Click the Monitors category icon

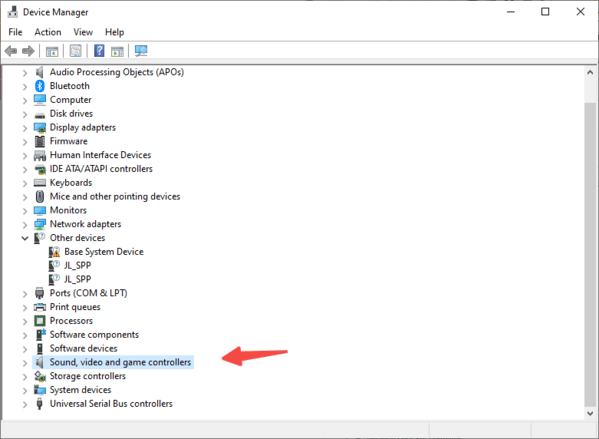click(40, 211)
